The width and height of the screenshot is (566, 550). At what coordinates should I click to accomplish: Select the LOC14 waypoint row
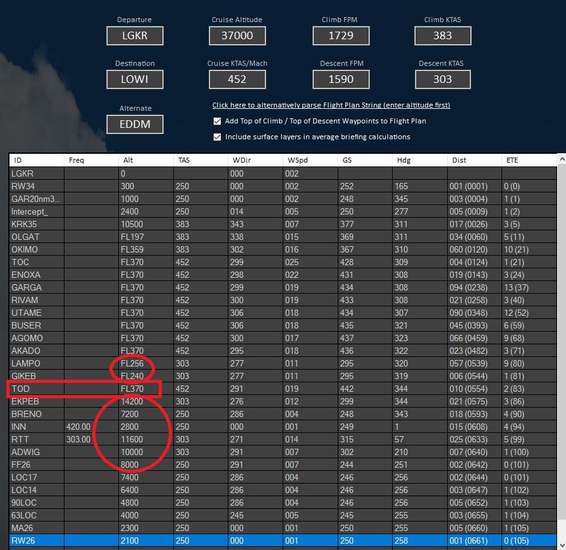coord(283,490)
